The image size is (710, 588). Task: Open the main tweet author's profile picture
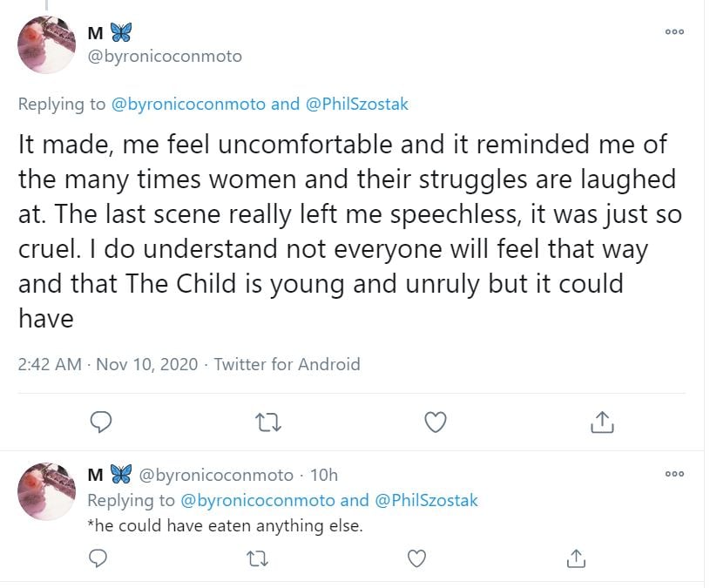pos(47,44)
